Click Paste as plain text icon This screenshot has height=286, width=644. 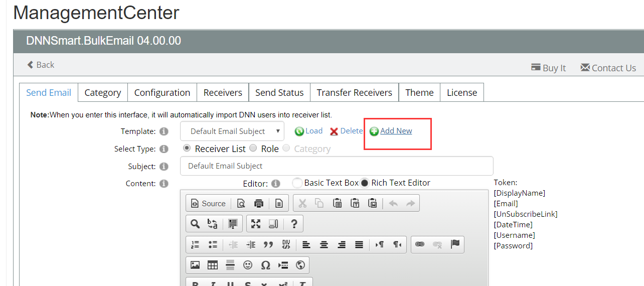click(355, 203)
